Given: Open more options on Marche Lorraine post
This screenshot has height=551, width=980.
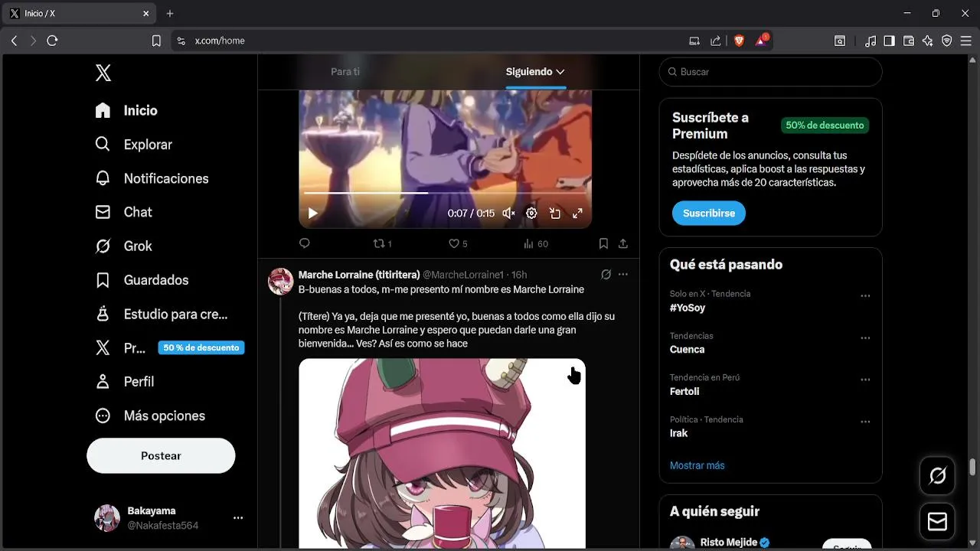Looking at the screenshot, I should click(x=623, y=274).
